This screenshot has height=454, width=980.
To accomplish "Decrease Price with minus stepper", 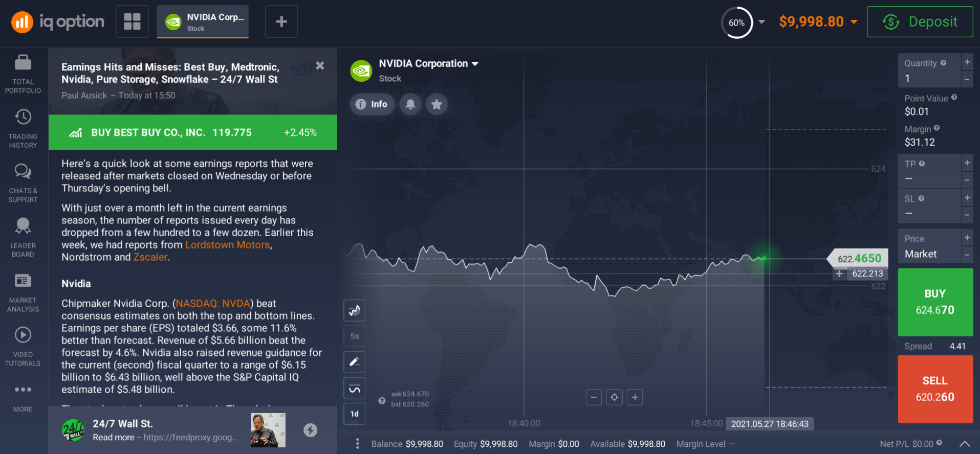I will coord(967,255).
